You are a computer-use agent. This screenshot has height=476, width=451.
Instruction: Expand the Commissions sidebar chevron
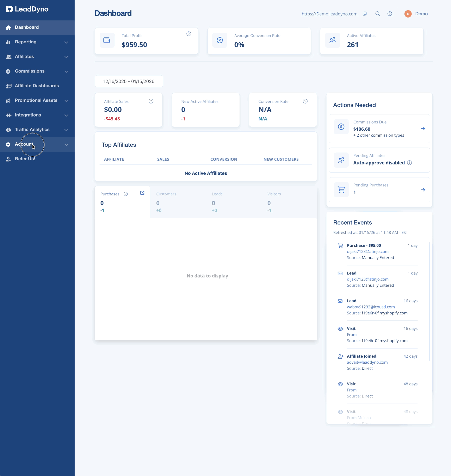(x=66, y=71)
